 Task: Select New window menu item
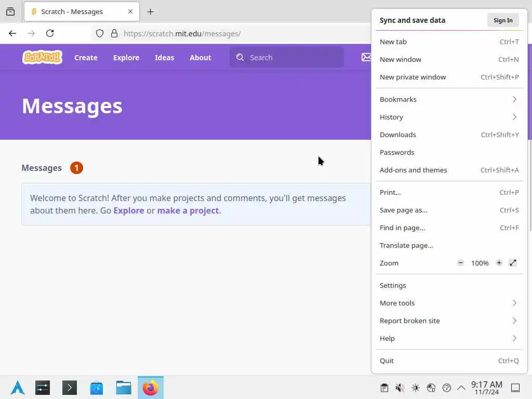tap(449, 59)
